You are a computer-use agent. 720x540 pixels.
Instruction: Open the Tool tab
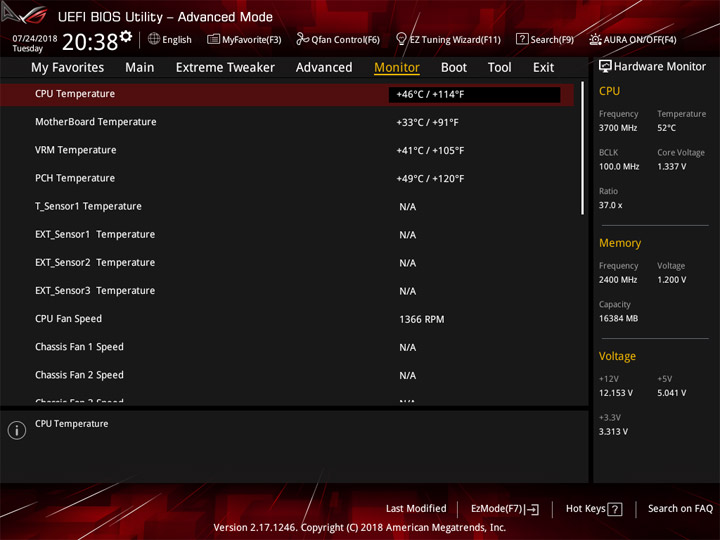point(499,68)
